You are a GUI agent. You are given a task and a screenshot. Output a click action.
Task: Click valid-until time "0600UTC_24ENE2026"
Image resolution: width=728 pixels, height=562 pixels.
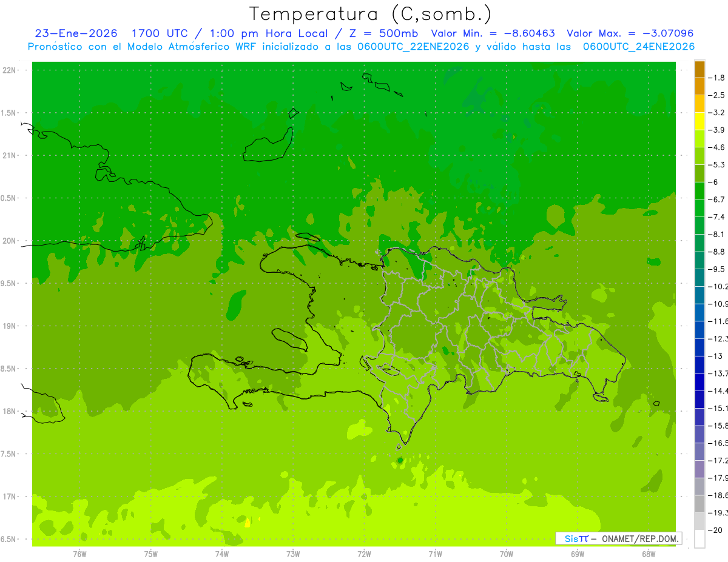(x=639, y=47)
